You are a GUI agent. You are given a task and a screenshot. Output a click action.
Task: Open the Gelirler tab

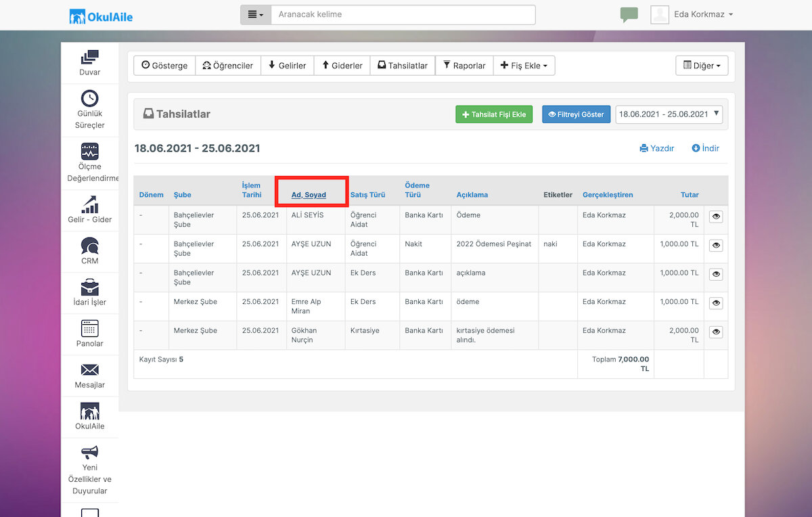coord(287,66)
